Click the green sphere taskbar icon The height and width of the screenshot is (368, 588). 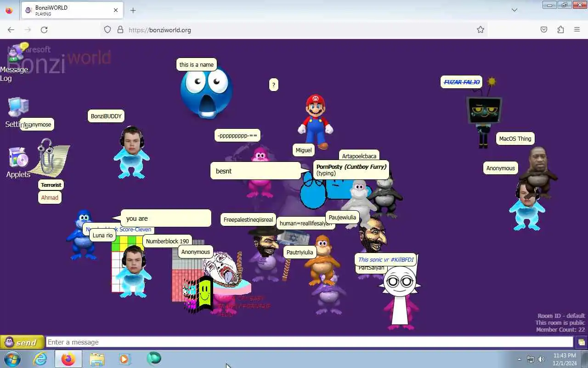pyautogui.click(x=154, y=359)
